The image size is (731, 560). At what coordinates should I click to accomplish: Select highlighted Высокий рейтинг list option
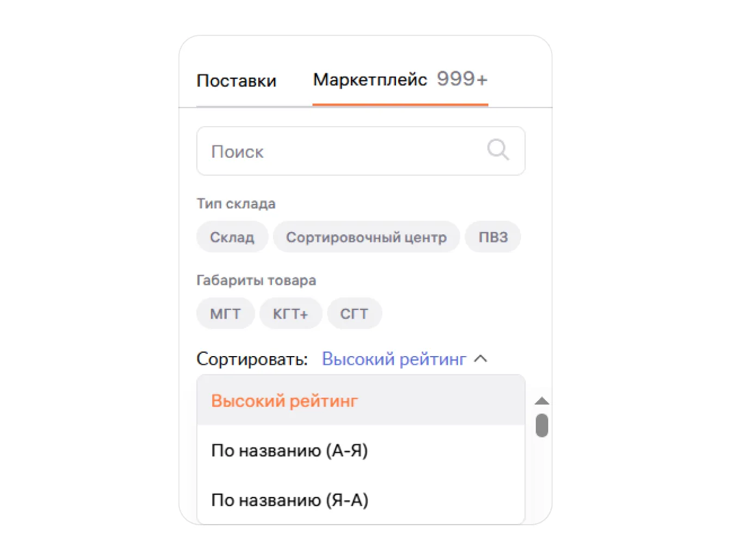coord(284,401)
